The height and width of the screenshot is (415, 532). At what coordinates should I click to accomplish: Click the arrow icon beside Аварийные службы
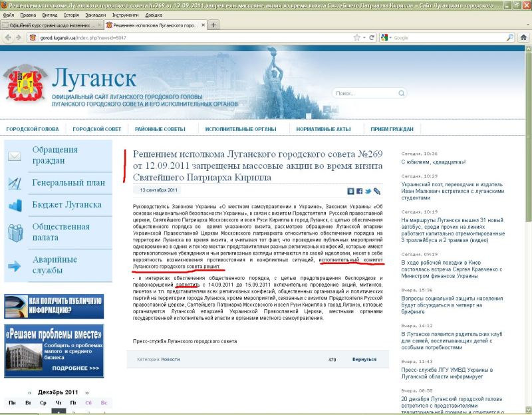[15, 266]
